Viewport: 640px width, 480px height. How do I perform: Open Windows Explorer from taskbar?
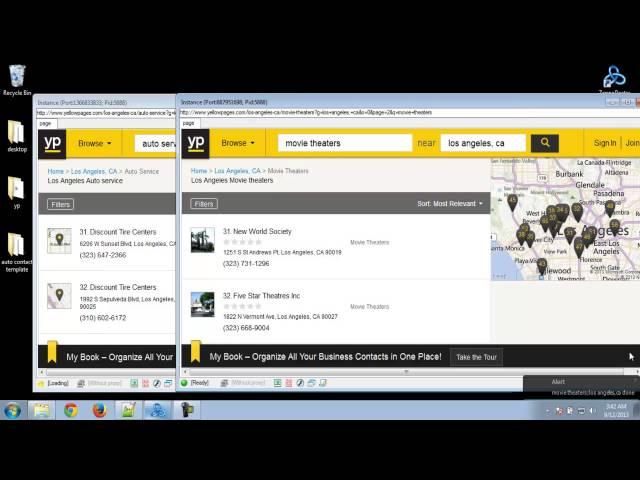coord(41,410)
